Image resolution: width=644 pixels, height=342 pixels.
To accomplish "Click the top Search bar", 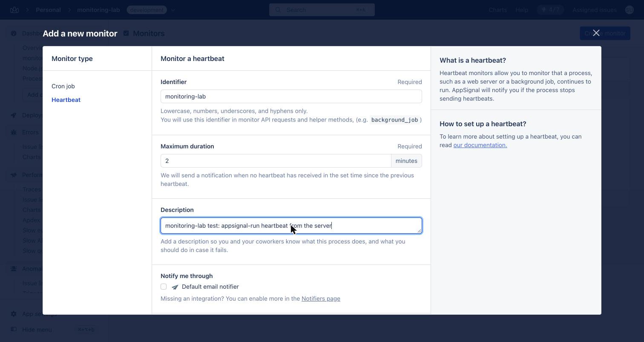I will click(322, 10).
